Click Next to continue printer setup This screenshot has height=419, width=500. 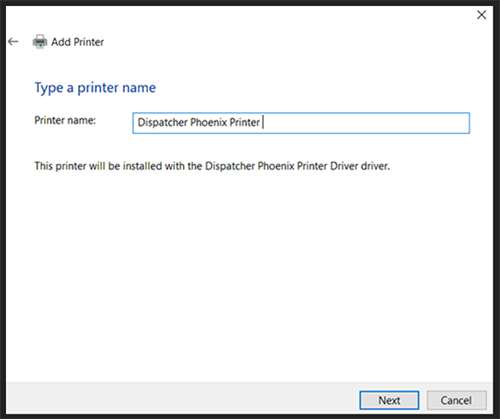click(389, 400)
